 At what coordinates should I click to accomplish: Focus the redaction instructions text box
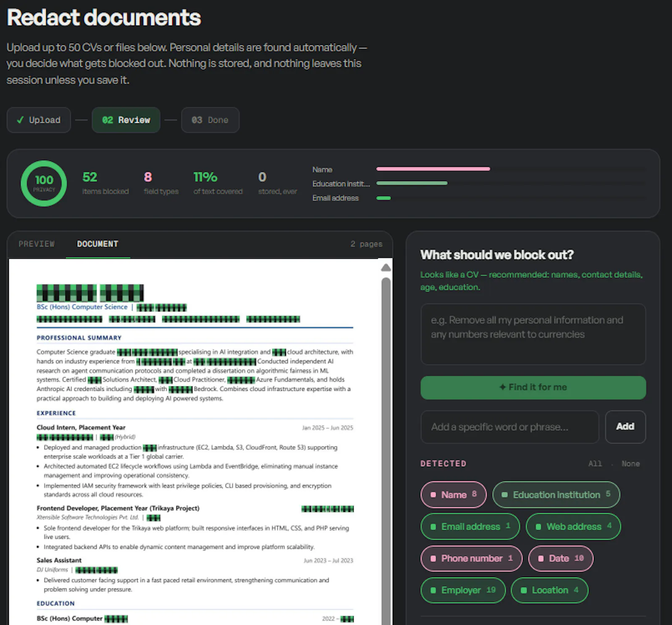(533, 334)
